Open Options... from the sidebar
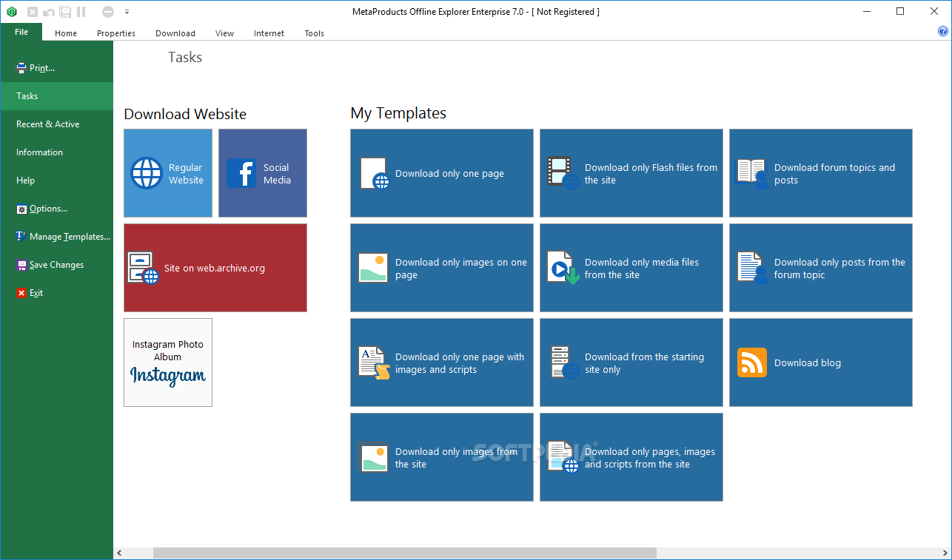 pos(57,209)
